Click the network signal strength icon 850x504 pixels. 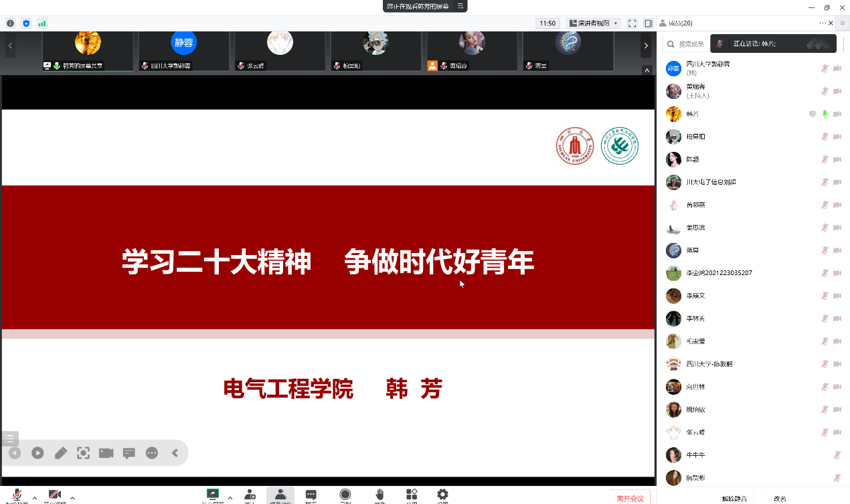[42, 23]
